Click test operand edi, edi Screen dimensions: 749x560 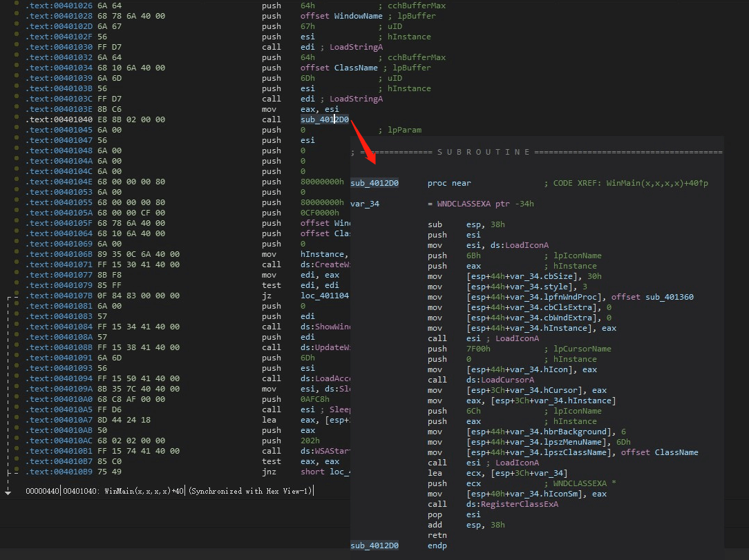pos(319,285)
